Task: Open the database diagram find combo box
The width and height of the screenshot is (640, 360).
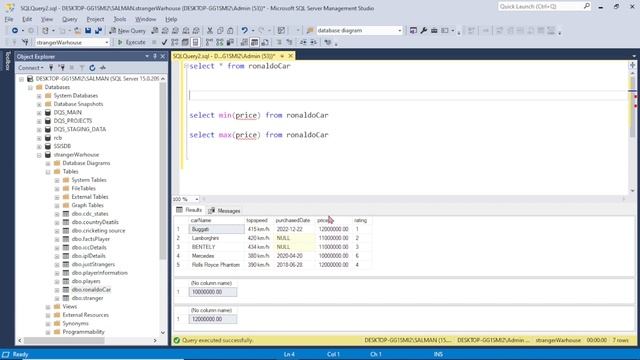Action: pos(360,31)
